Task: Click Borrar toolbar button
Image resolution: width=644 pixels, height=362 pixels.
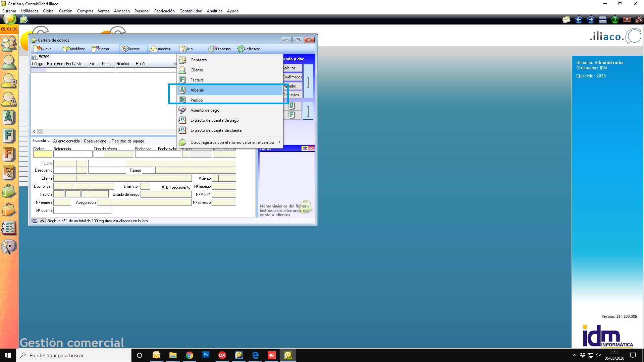Action: pos(101,49)
